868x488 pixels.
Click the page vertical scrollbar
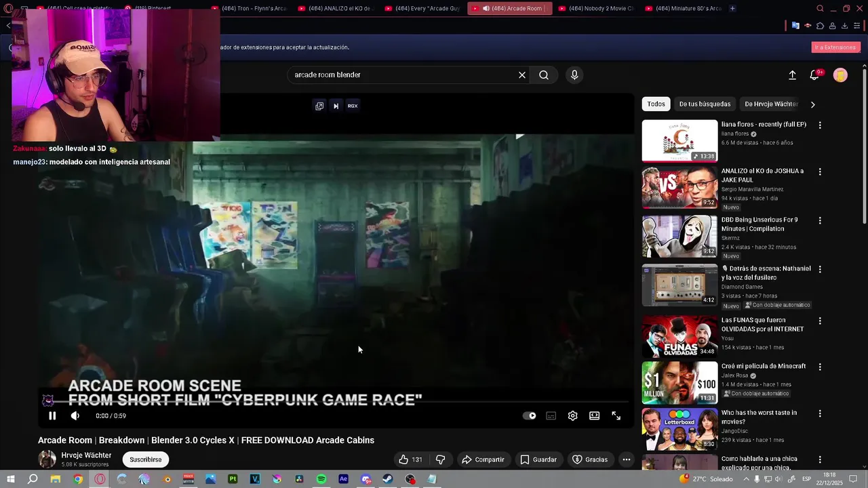tap(864, 146)
